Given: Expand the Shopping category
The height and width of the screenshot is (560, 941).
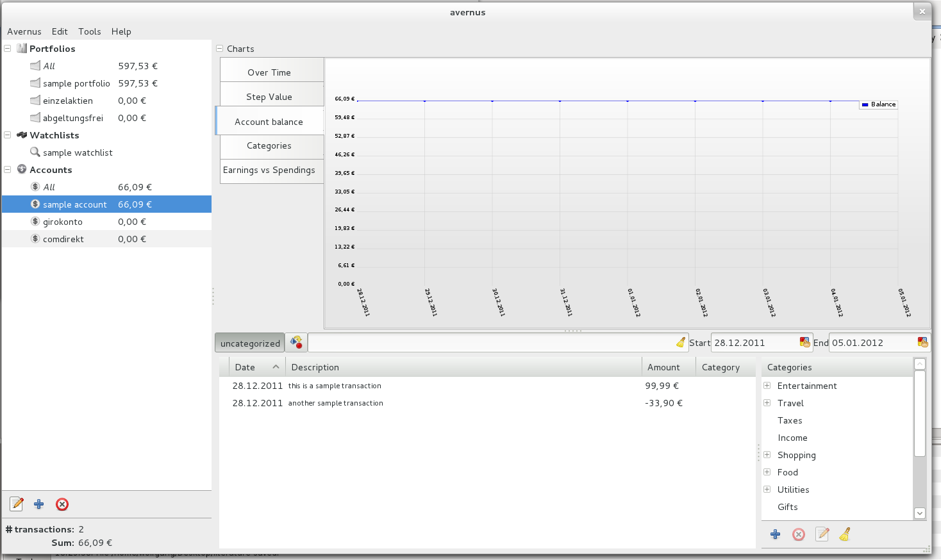Looking at the screenshot, I should point(767,455).
